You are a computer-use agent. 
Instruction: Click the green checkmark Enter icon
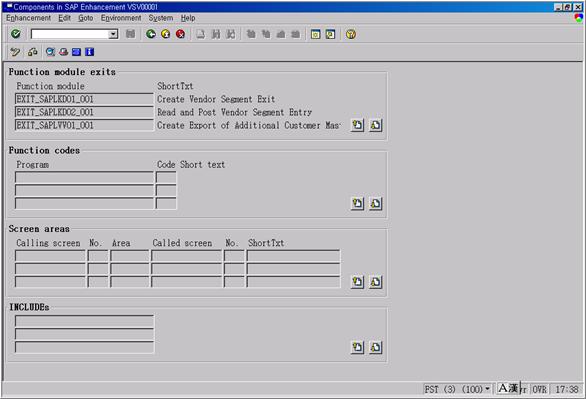16,34
